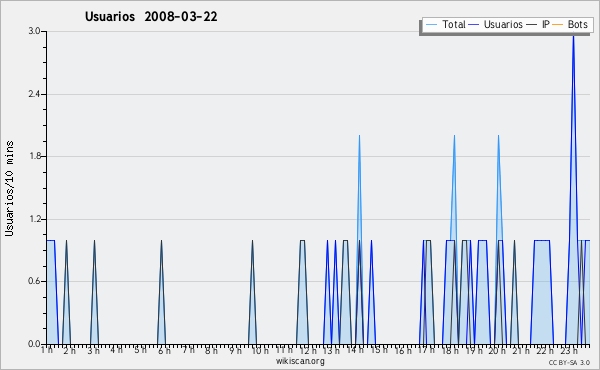Image resolution: width=600 pixels, height=370 pixels.
Task: Click the '6 h' x-axis label
Action: coord(164,351)
